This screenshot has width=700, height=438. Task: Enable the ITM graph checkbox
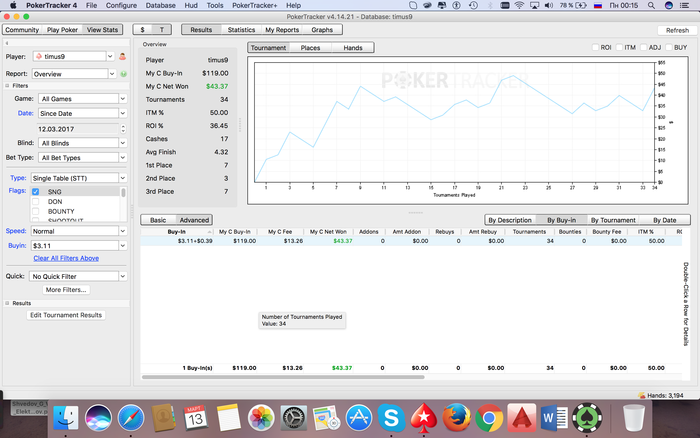pos(619,47)
